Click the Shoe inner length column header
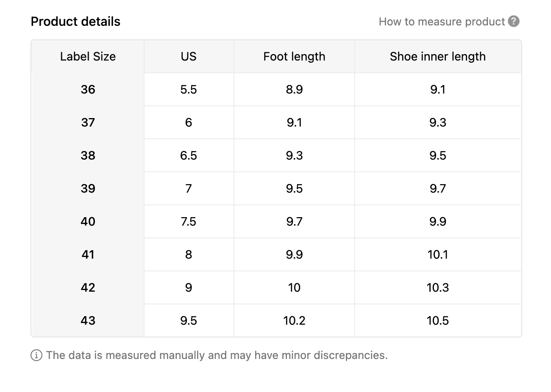The width and height of the screenshot is (551, 392). [x=437, y=56]
